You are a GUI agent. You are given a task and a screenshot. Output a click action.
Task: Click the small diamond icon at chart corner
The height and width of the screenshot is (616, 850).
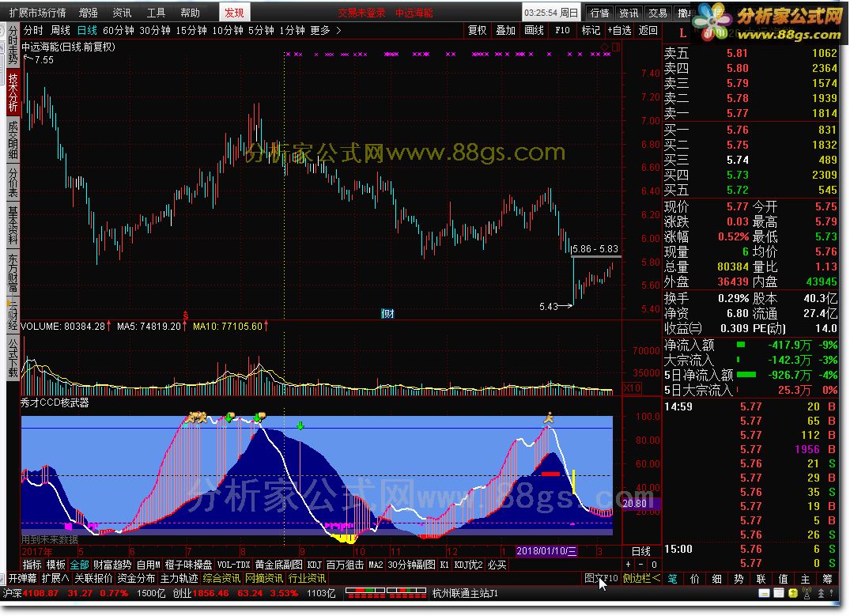pyautogui.click(x=605, y=47)
